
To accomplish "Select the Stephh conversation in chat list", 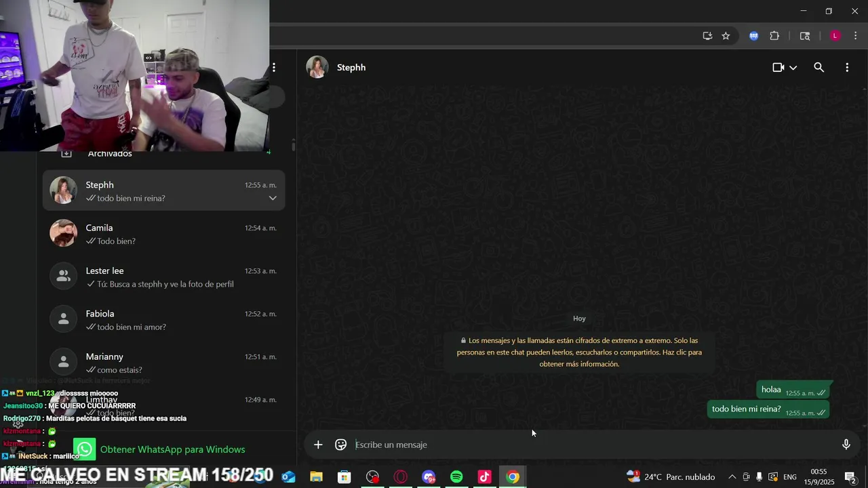I will 163,191.
